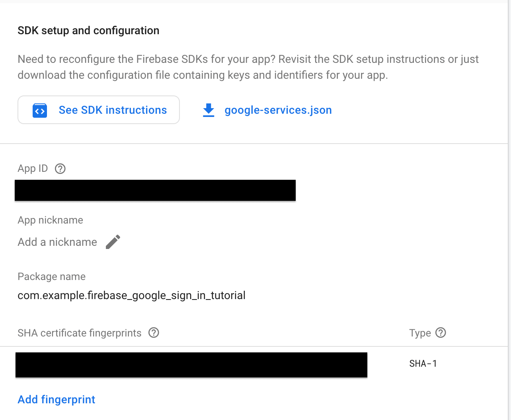511x420 pixels.
Task: Click the SHA-1 type label
Action: tap(423, 364)
